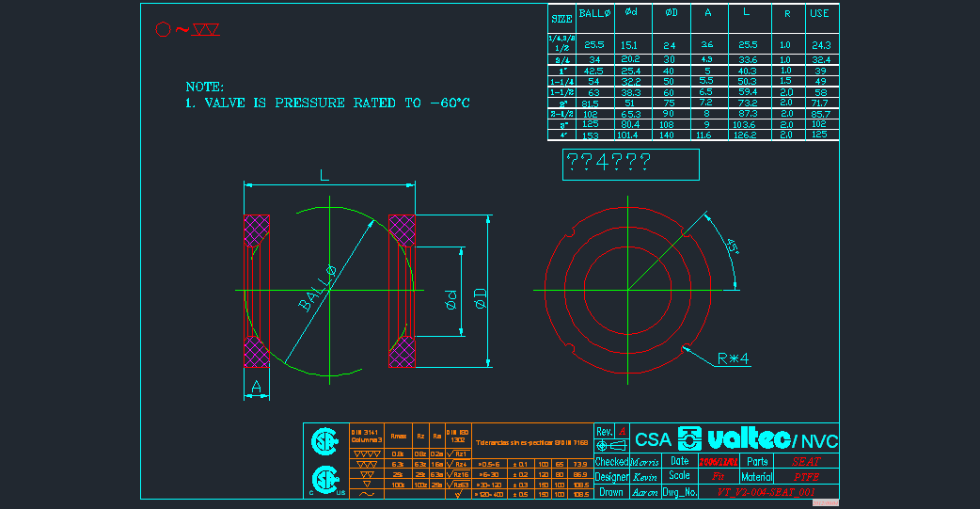This screenshot has height=509, width=980.
Task: Click the '??4???' text box
Action: [x=630, y=165]
